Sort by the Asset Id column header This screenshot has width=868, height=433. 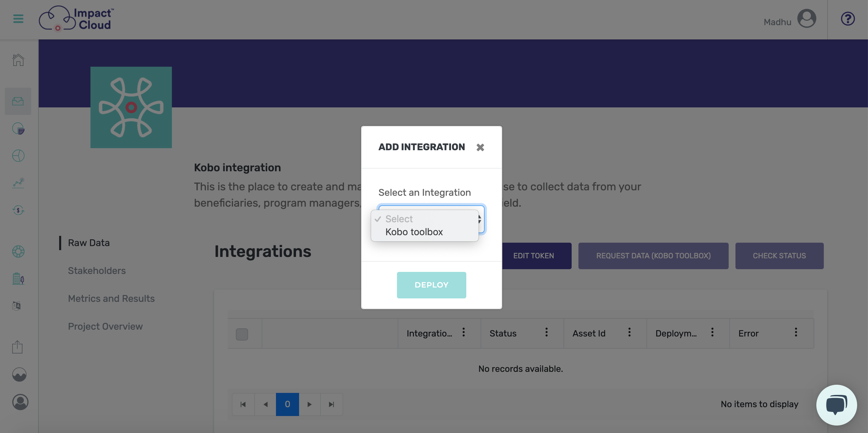[x=589, y=333]
